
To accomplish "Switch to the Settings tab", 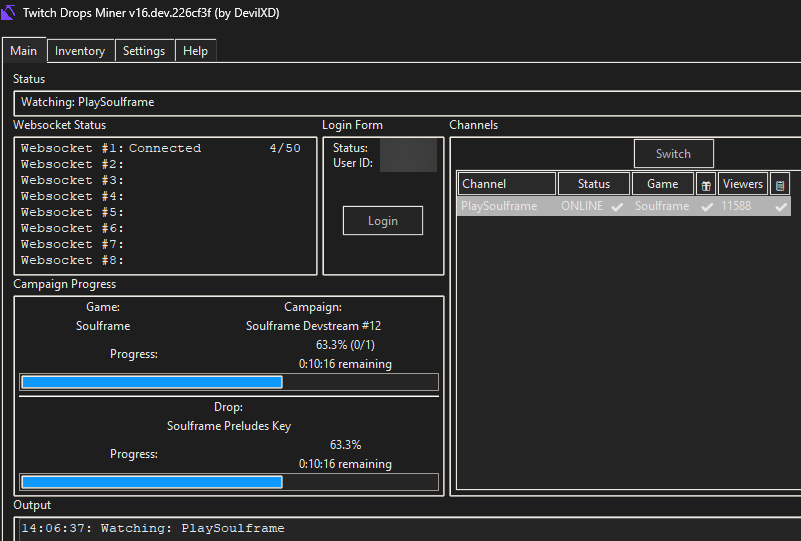I will (x=144, y=51).
